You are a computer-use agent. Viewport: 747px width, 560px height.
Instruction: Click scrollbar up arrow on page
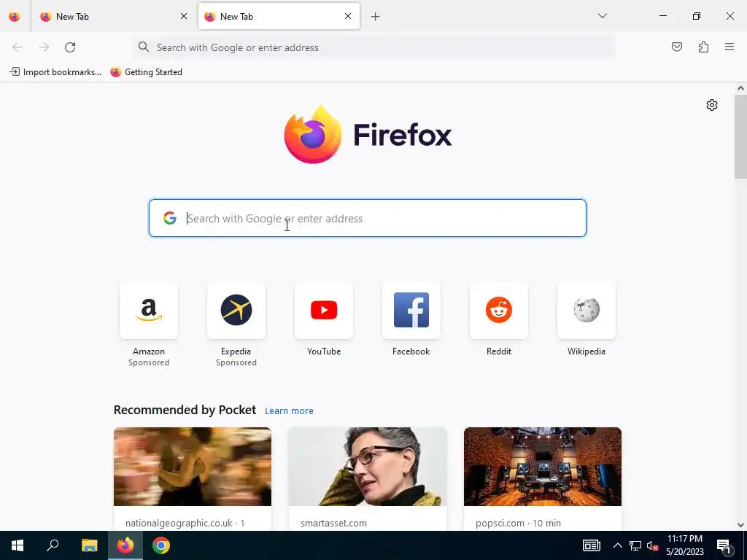coord(740,88)
